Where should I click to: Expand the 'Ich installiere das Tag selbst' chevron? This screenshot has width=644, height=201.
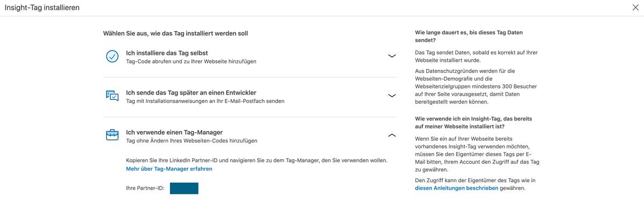click(392, 56)
